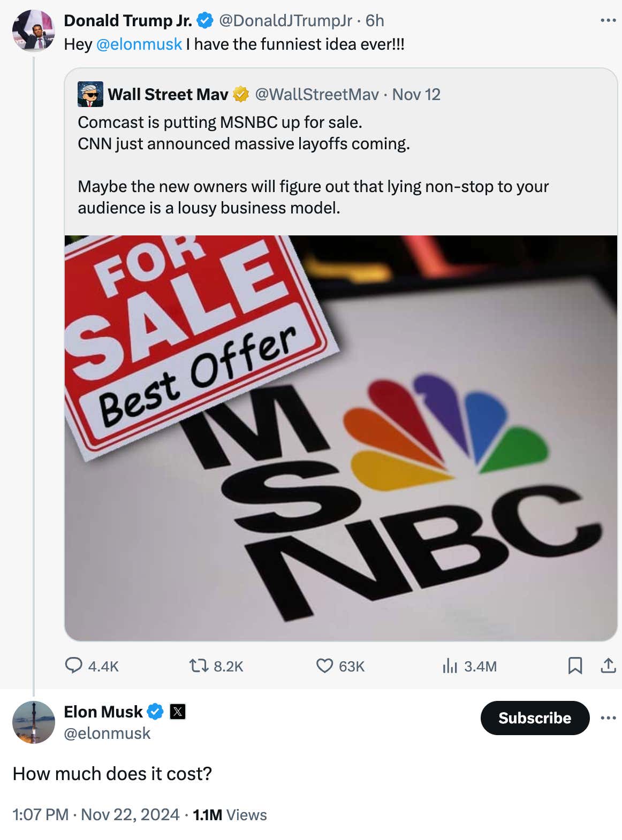Click the share upload icon
This screenshot has width=622, height=840.
608,666
